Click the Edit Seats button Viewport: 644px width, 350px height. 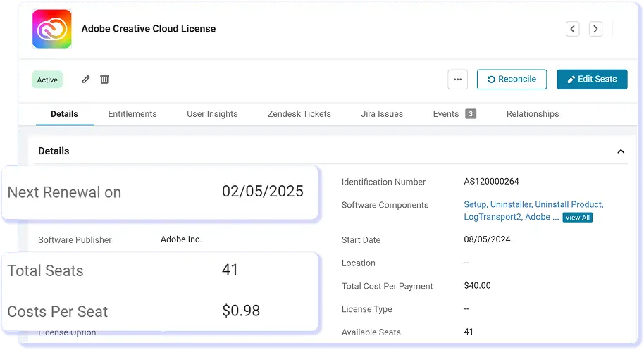pyautogui.click(x=592, y=80)
